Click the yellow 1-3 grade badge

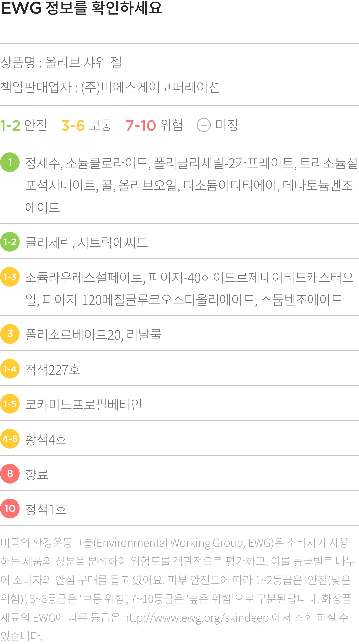(10, 277)
